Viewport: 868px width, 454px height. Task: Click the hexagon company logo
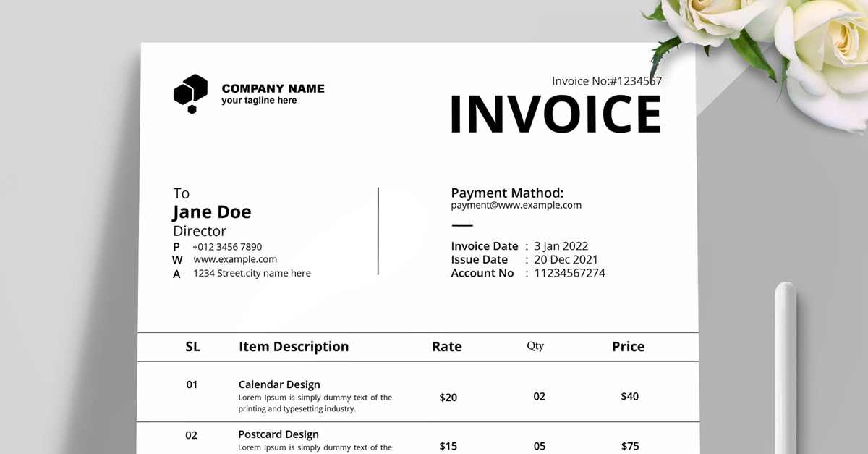click(190, 94)
